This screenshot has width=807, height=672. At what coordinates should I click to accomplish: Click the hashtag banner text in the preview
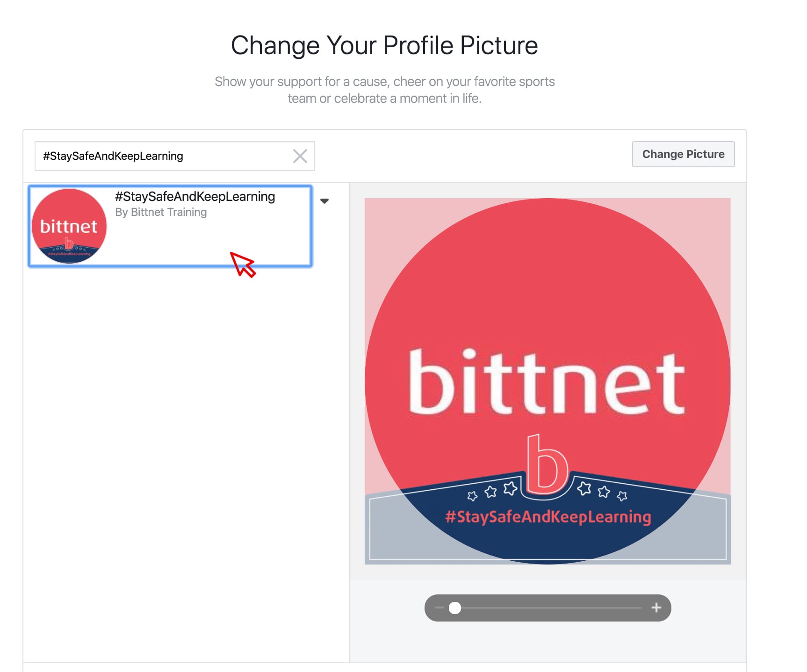(x=548, y=517)
